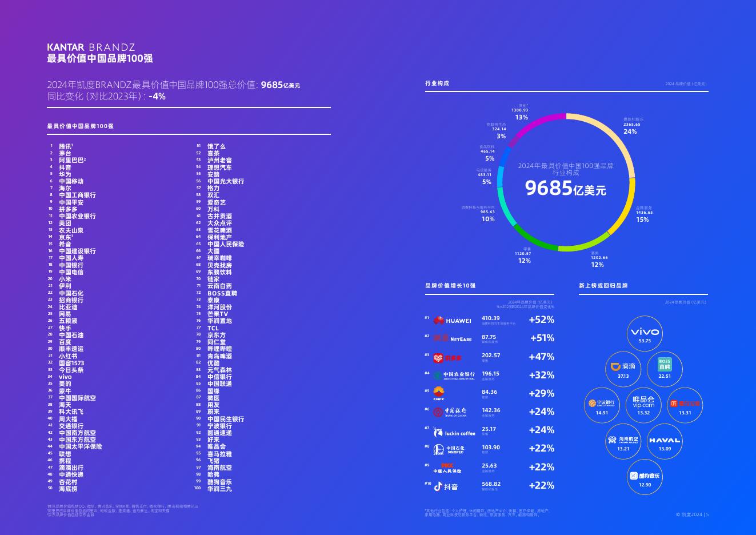The image size is (756, 535).
Task: Click the 唯品会 vip.com logo bubble
Action: tap(643, 405)
